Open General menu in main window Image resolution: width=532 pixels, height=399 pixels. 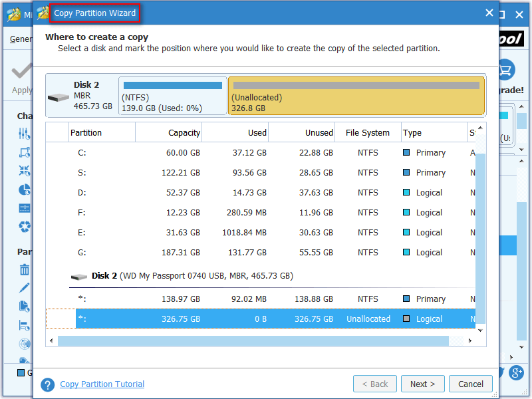pyautogui.click(x=21, y=39)
